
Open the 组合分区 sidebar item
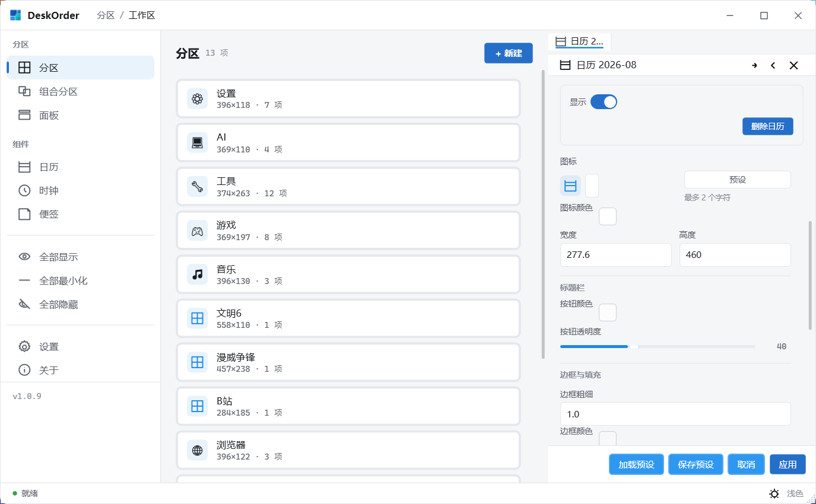[x=81, y=91]
